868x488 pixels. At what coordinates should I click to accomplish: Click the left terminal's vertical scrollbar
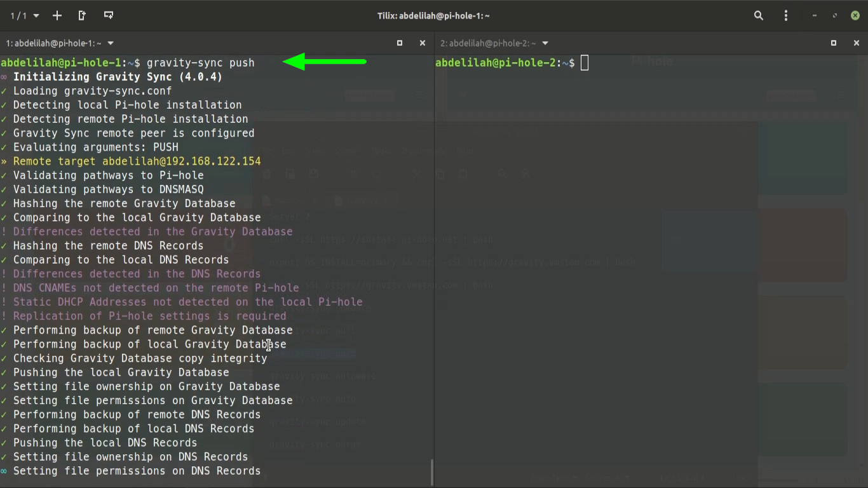coord(431,471)
